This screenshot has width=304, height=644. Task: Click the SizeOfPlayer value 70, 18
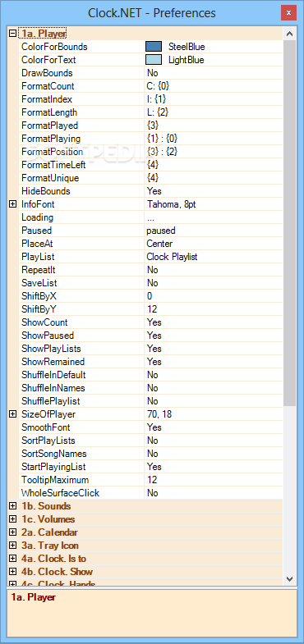point(159,415)
